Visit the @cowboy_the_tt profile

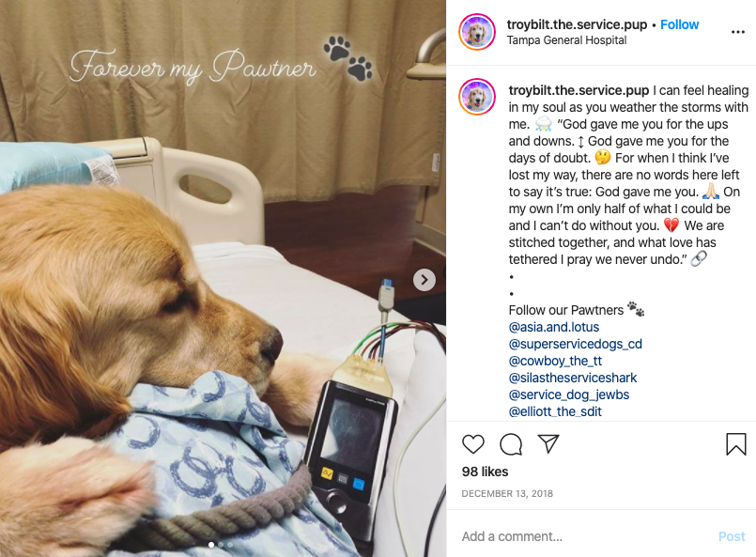(555, 361)
